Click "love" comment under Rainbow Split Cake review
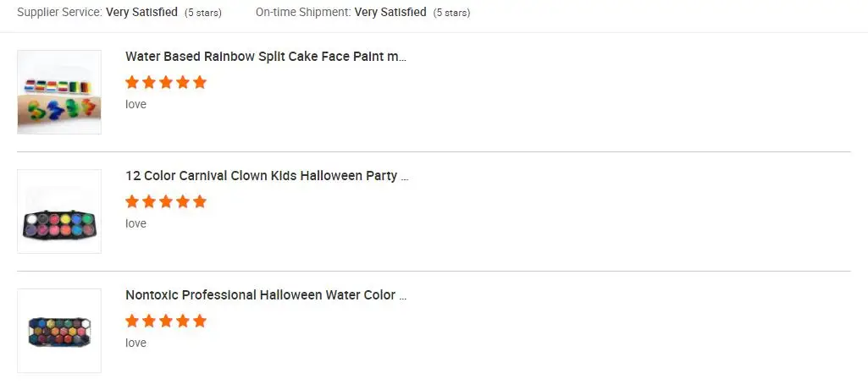The height and width of the screenshot is (390, 868). pos(135,105)
